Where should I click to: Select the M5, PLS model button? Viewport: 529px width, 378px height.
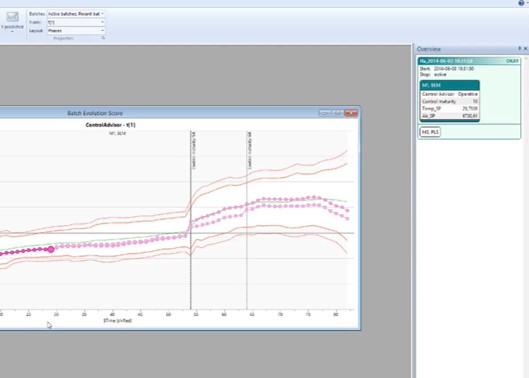pyautogui.click(x=430, y=132)
